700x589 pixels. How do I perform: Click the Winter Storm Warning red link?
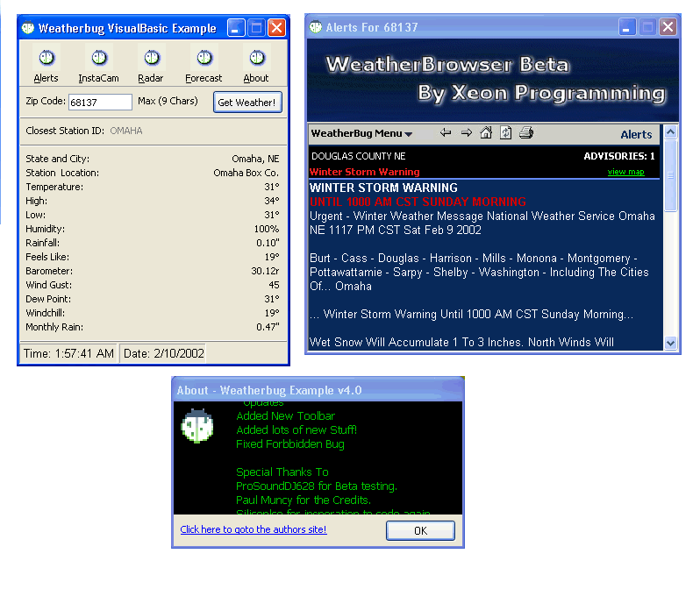pyautogui.click(x=364, y=172)
